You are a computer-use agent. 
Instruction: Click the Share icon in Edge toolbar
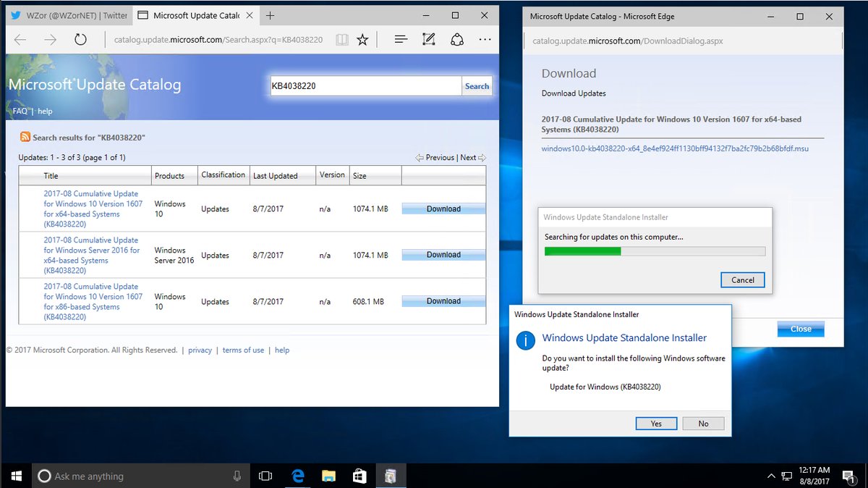(457, 40)
